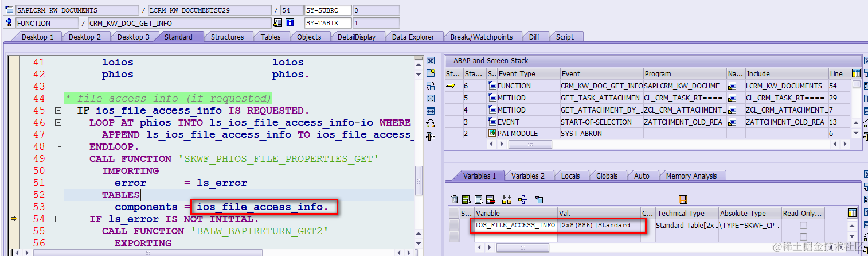Open the Globals tab
This screenshot has height=256, width=868.
pyautogui.click(x=607, y=176)
